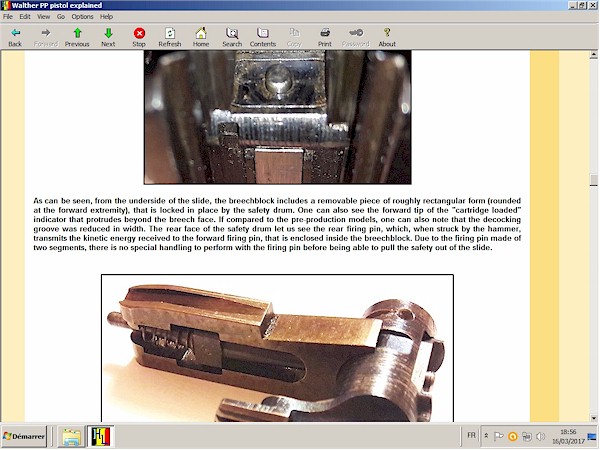
Task: Click the application icon in the title bar
Action: coord(6,5)
